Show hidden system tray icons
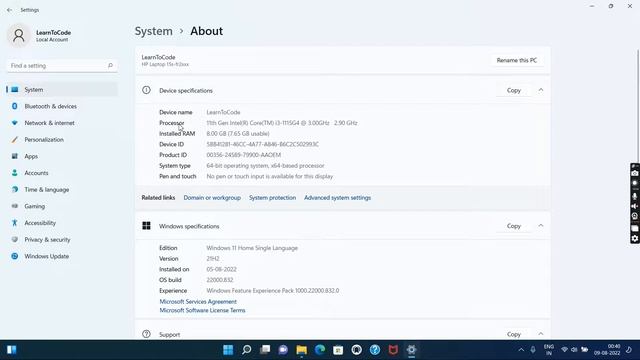 (521, 350)
